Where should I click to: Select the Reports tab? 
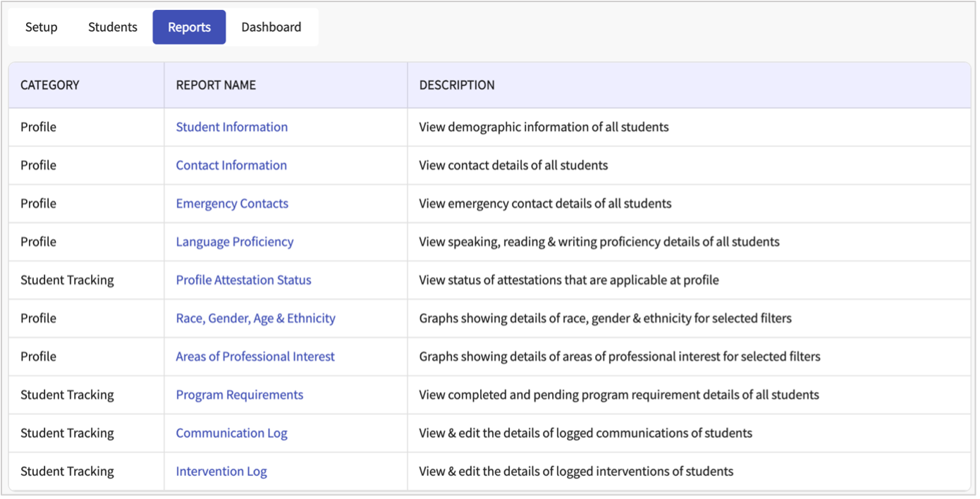[x=189, y=27]
